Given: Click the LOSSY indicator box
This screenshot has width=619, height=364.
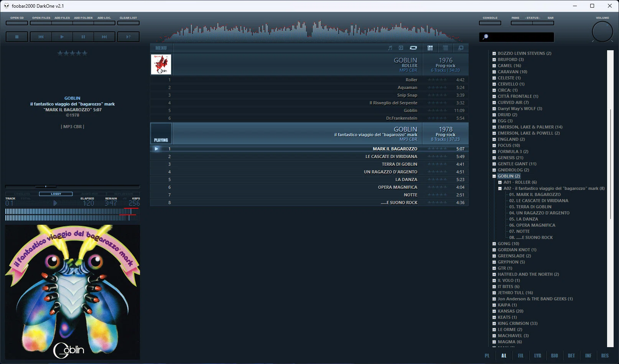Looking at the screenshot, I should pyautogui.click(x=56, y=194).
